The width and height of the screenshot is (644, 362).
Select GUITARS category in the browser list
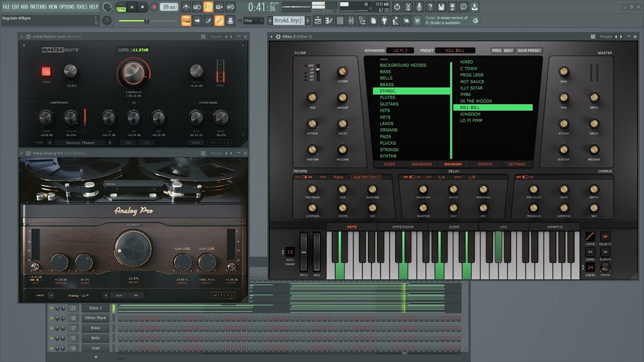(x=389, y=104)
